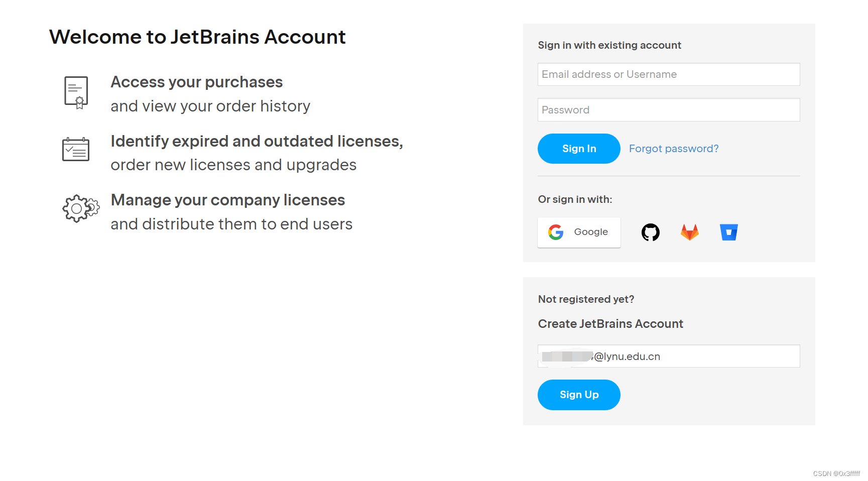Viewport: 868px width, 481px height.
Task: Click the Google logo in the sign-in button
Action: (x=556, y=232)
